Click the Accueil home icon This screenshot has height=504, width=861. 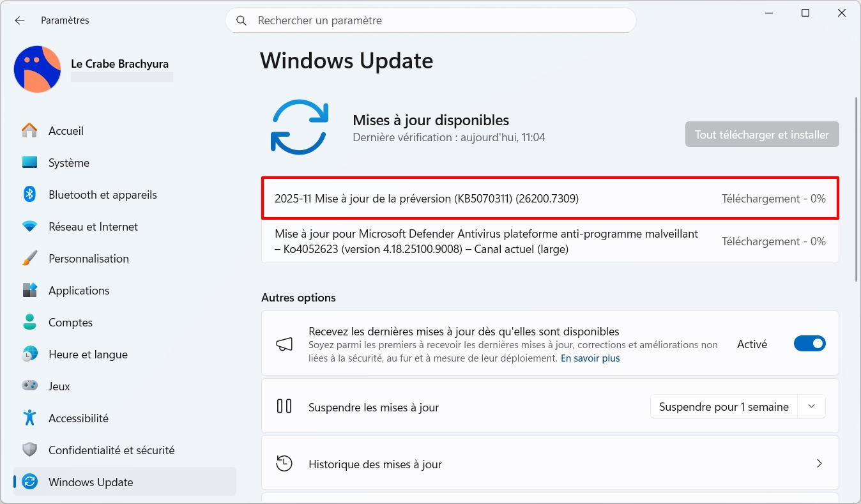[x=29, y=131]
